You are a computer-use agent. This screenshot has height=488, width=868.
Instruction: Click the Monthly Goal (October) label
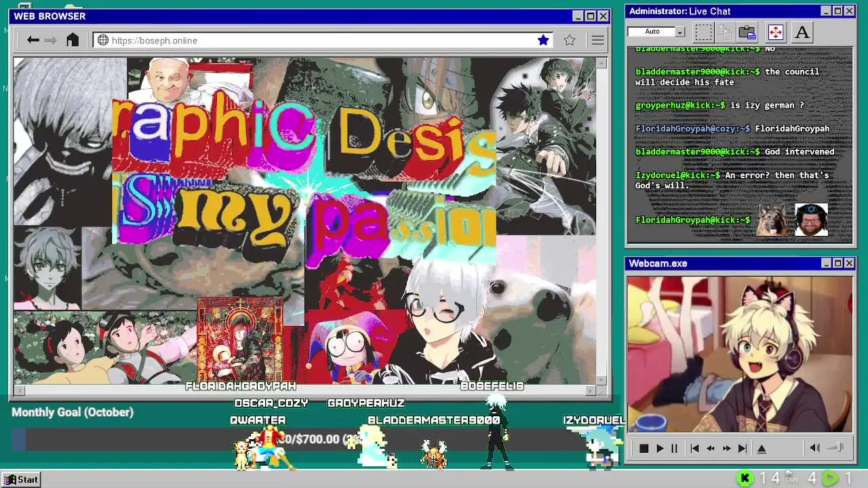click(73, 412)
